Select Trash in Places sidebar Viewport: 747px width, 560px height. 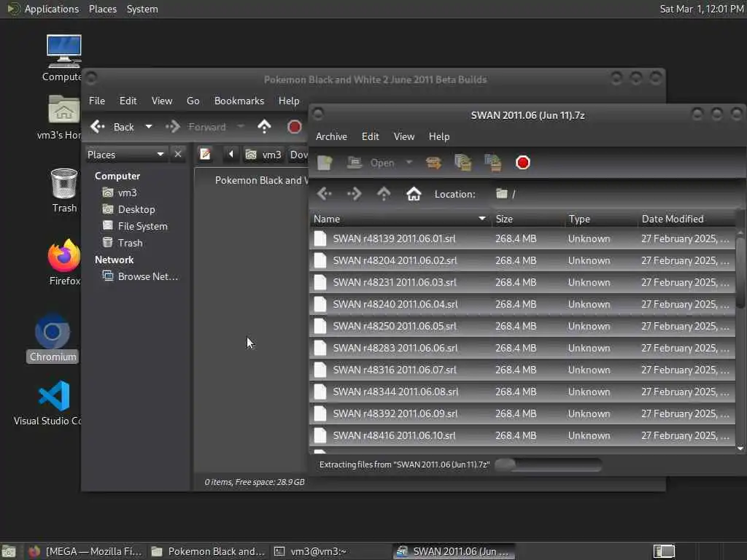point(123,243)
